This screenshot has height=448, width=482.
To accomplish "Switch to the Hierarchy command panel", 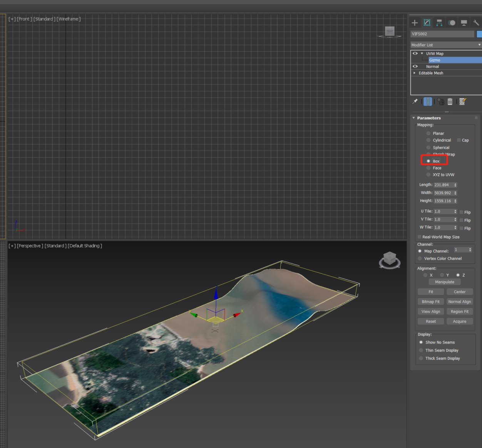I will pyautogui.click(x=439, y=22).
